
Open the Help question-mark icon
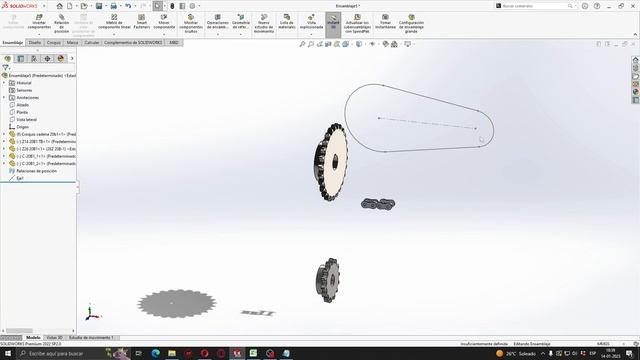(x=597, y=6)
